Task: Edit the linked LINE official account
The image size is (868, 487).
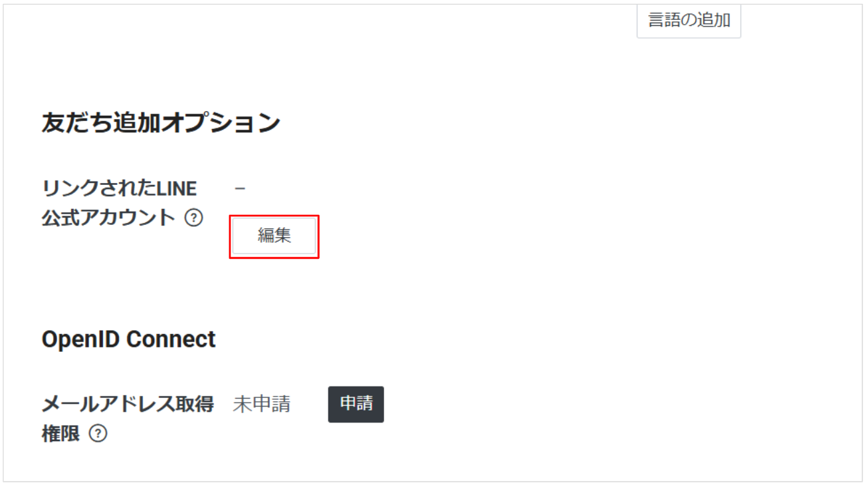Action: coord(274,236)
